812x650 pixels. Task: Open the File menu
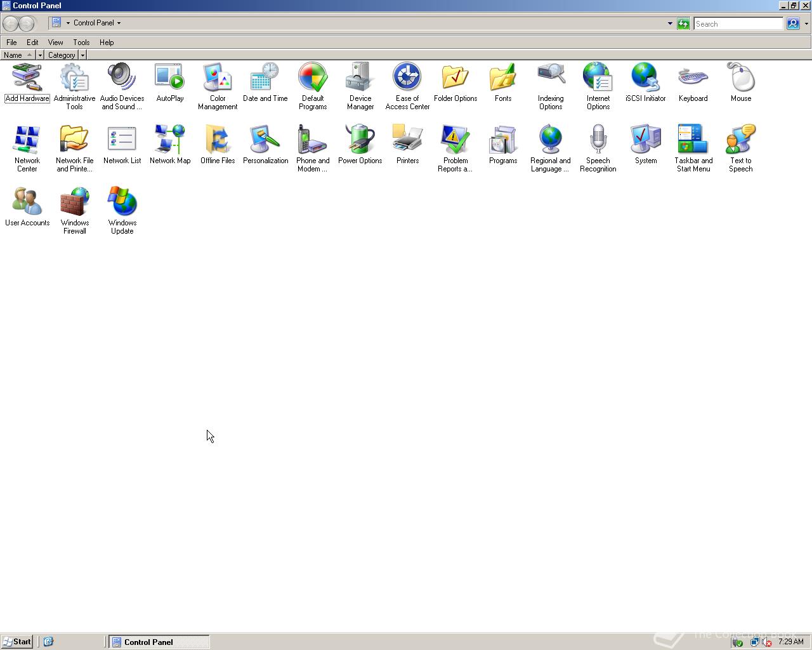point(11,43)
